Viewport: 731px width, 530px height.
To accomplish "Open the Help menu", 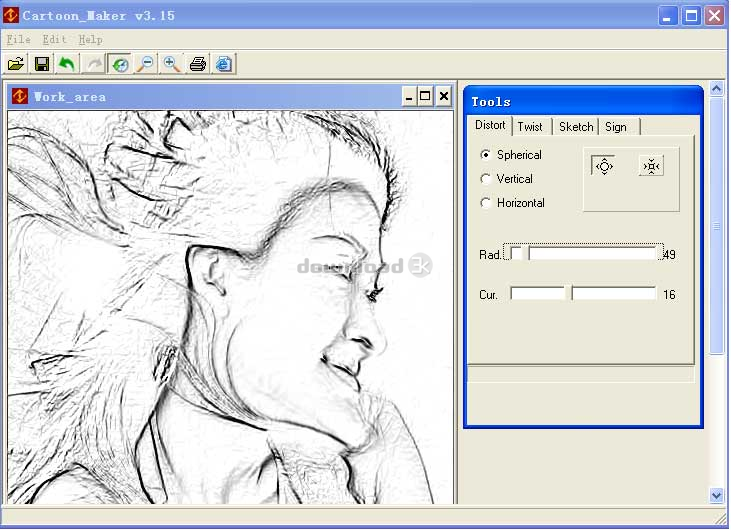I will click(90, 39).
